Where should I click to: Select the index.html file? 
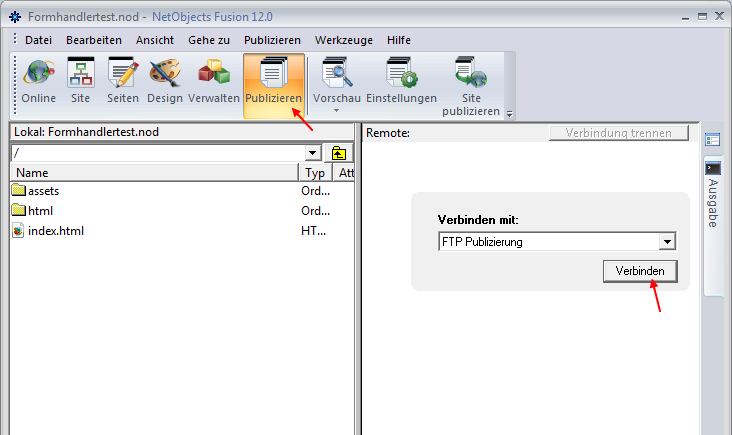click(x=48, y=231)
